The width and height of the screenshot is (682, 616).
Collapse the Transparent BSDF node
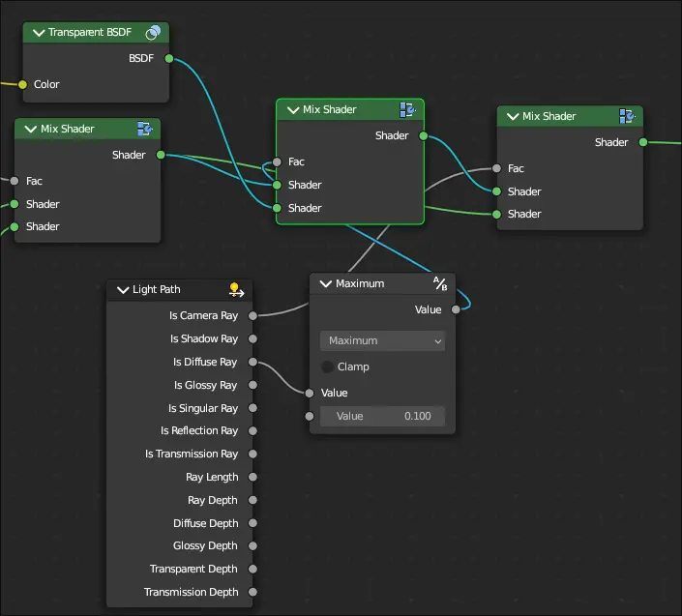click(39, 33)
